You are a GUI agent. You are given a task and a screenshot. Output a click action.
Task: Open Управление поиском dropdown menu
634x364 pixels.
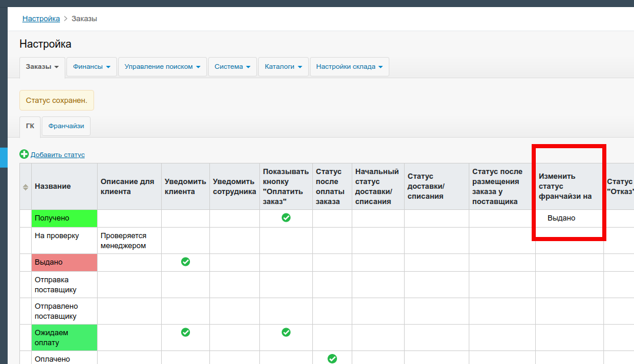(162, 67)
